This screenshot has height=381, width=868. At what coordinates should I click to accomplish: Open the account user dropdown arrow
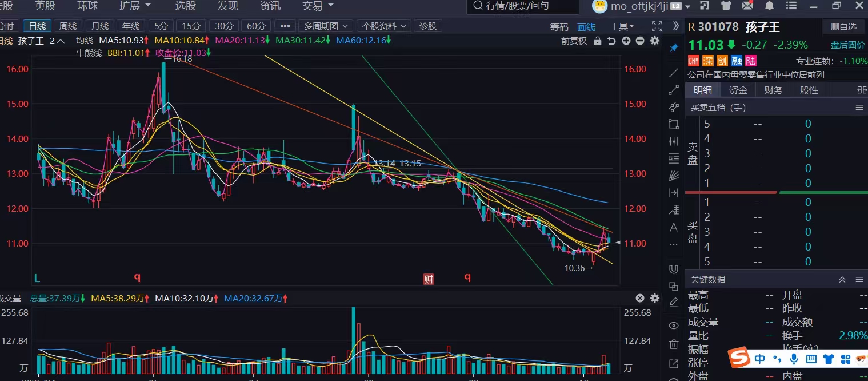687,6
